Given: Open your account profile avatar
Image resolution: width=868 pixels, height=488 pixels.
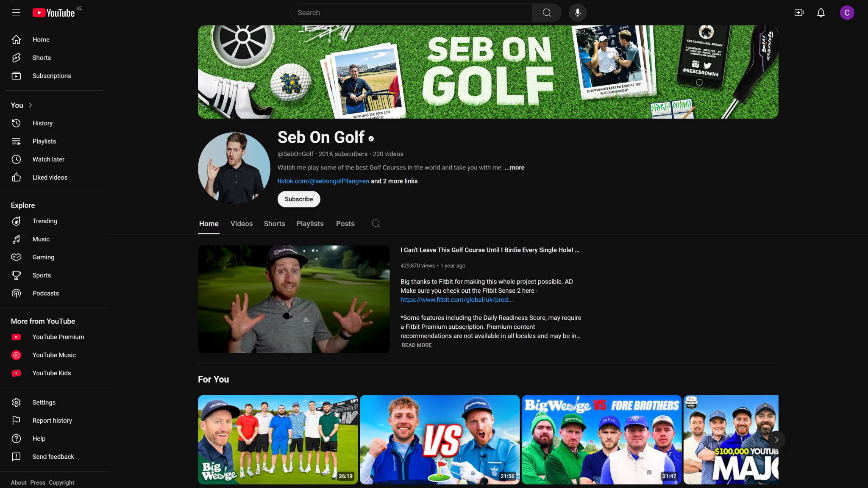Looking at the screenshot, I should 847,12.
